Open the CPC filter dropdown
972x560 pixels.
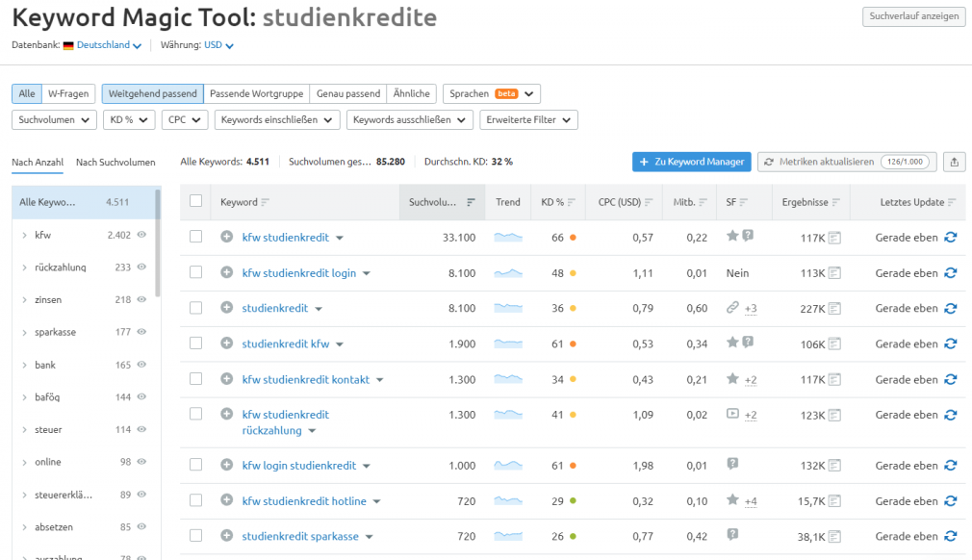185,119
